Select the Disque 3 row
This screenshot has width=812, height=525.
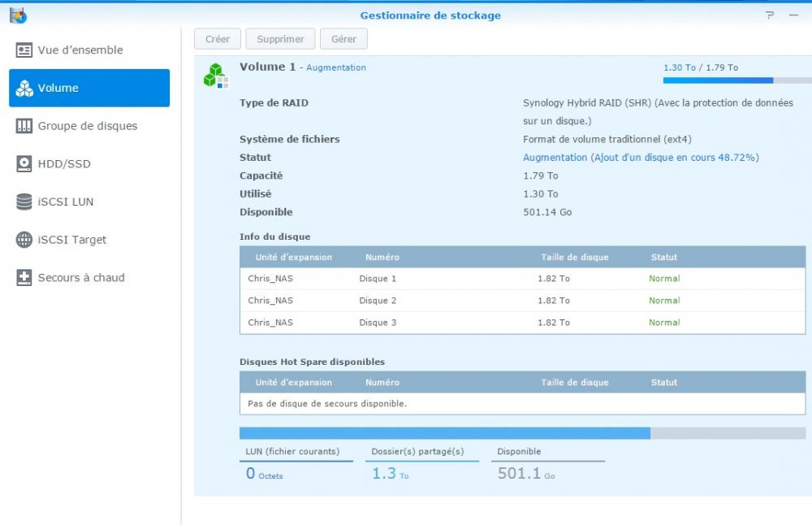coord(522,323)
